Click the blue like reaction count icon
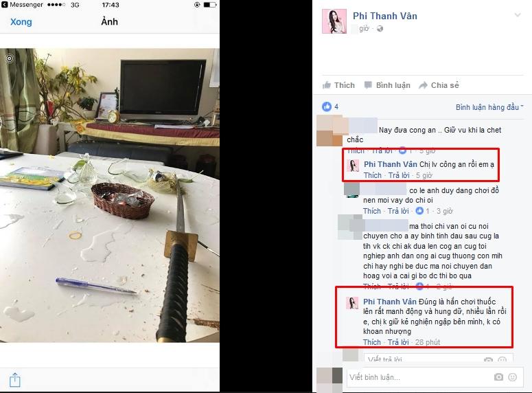The height and width of the screenshot is (393, 532). click(327, 106)
